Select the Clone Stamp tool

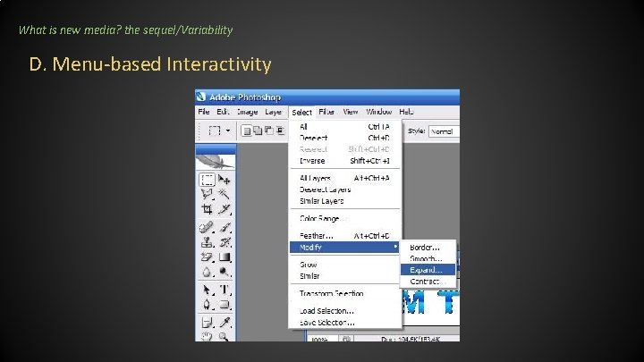coord(207,242)
